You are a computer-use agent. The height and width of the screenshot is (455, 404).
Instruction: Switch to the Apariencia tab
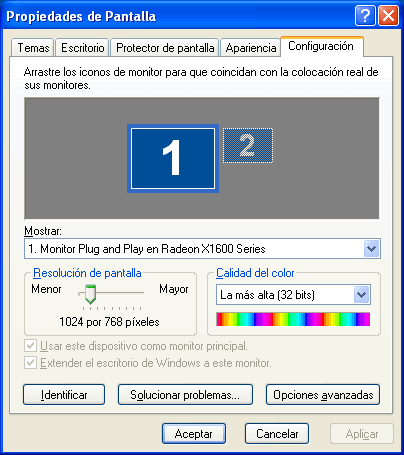[251, 48]
